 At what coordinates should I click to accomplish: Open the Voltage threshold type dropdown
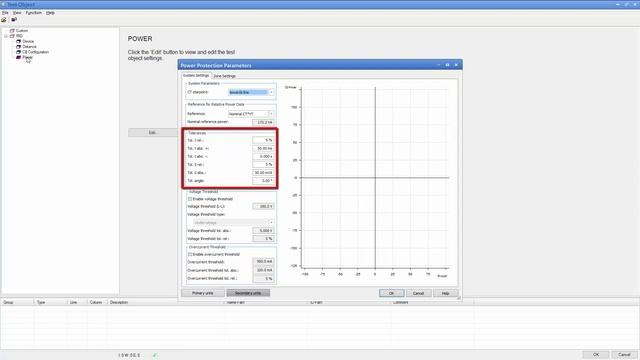pyautogui.click(x=271, y=222)
